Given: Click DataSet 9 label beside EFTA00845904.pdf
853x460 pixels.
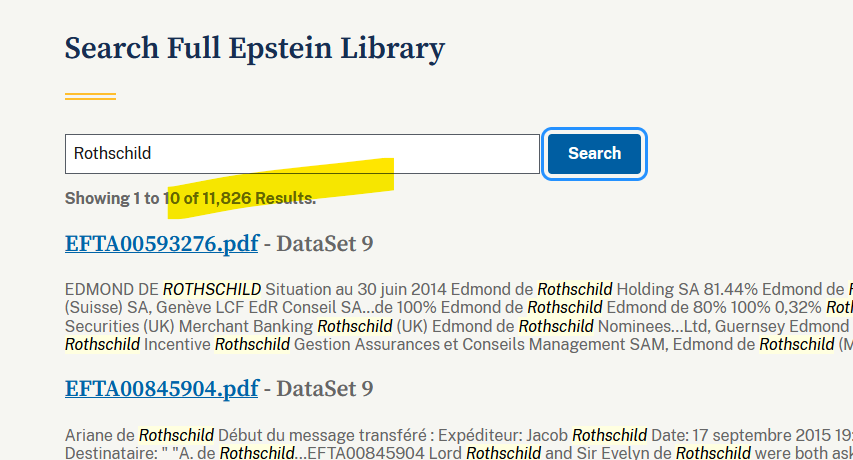Looking at the screenshot, I should coord(324,388).
